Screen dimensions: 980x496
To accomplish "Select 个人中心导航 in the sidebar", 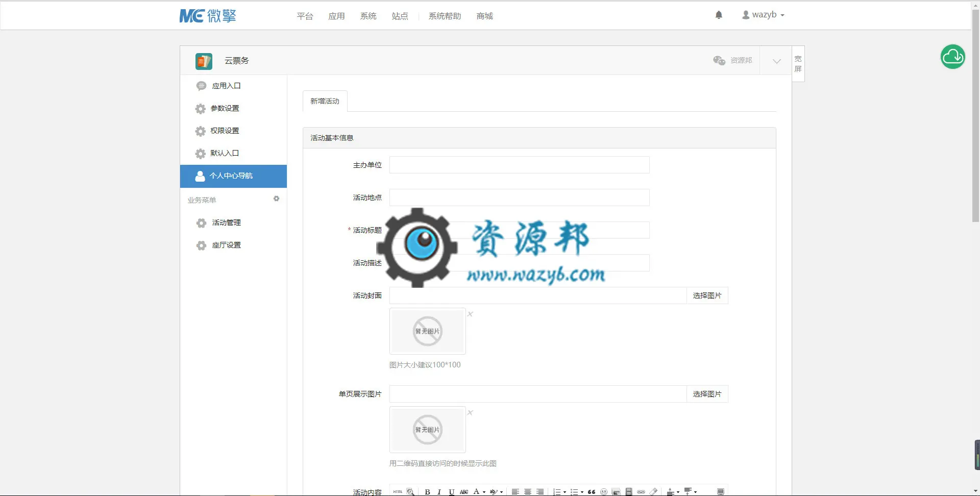I will 233,176.
